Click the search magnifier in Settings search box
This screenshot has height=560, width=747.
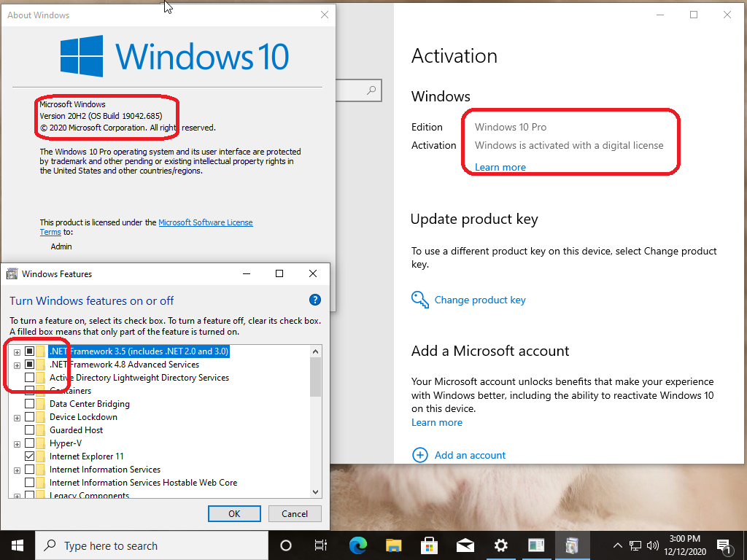click(371, 90)
